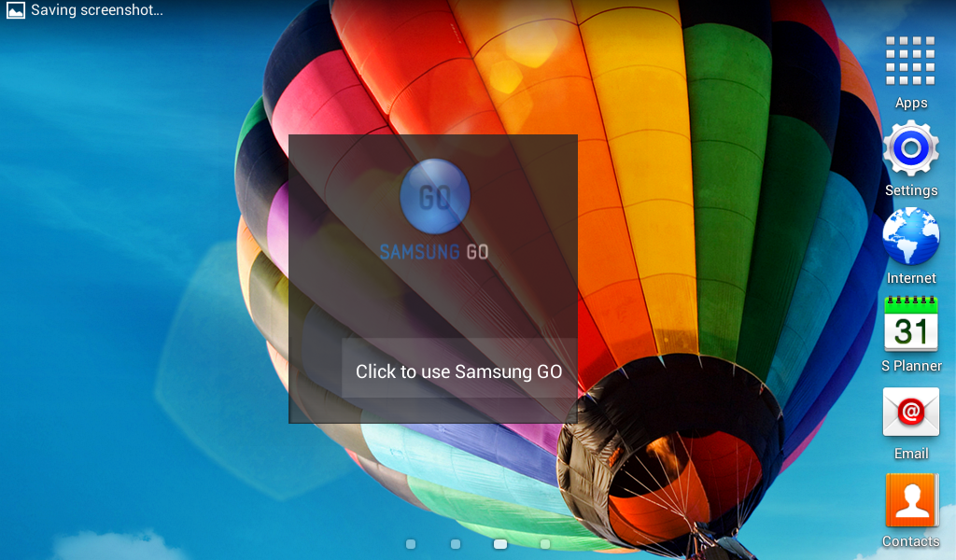Click the SAMSUNG GO wordmark text
Screen dimensions: 956x560
point(434,252)
